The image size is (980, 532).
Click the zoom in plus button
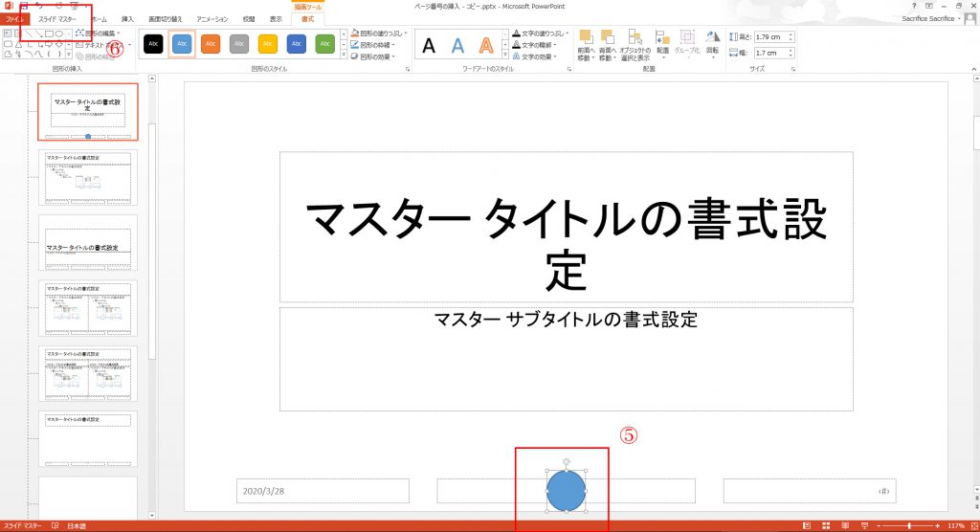[938, 525]
